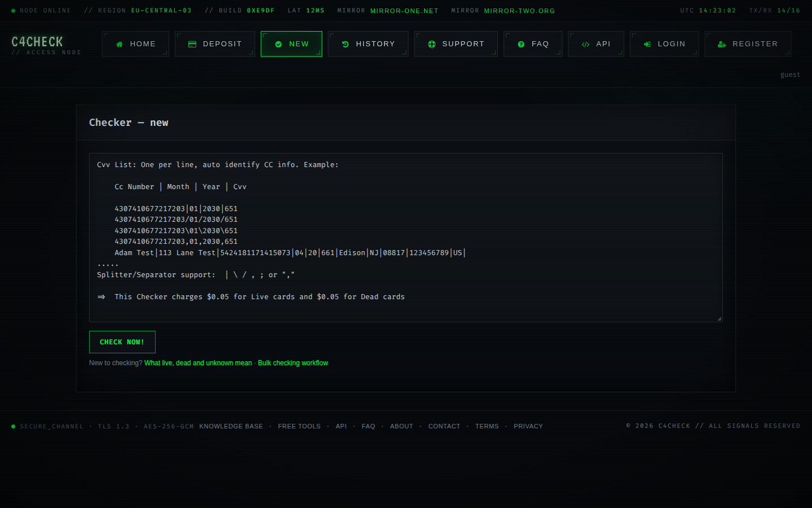Open KNOWLEDGE BASE in the footer
The height and width of the screenshot is (508, 812).
231,426
